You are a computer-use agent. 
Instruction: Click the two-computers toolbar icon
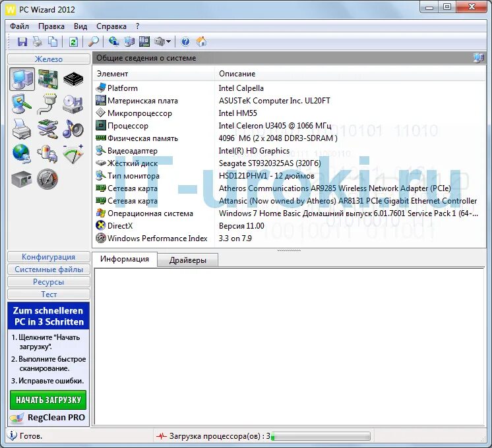[129, 42]
